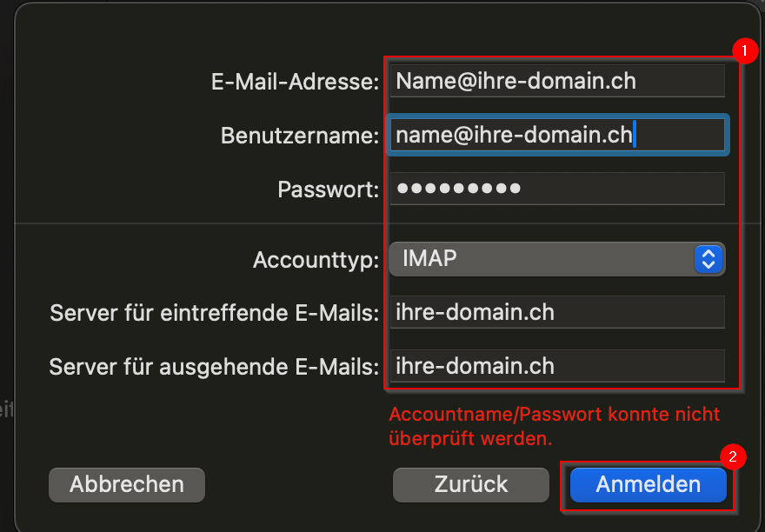Select the Passwort field with dots

(556, 189)
